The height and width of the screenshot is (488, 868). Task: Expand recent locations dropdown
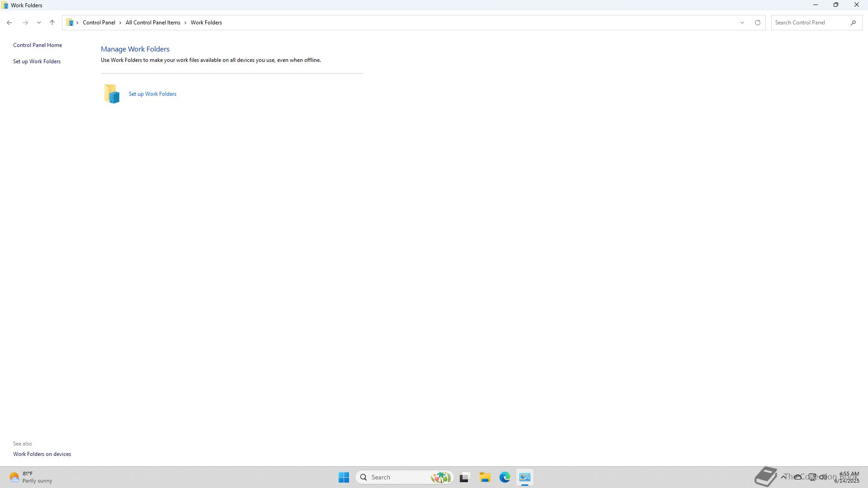tap(39, 23)
